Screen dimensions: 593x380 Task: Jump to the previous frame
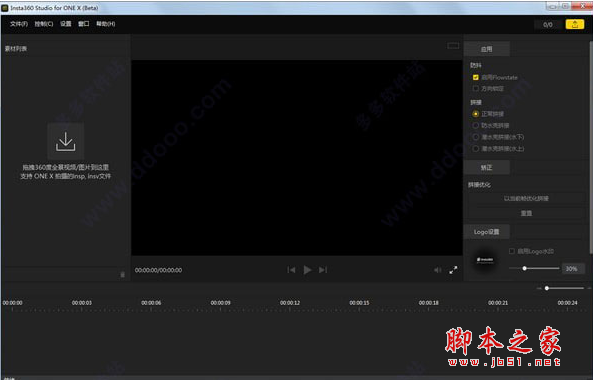tap(291, 270)
